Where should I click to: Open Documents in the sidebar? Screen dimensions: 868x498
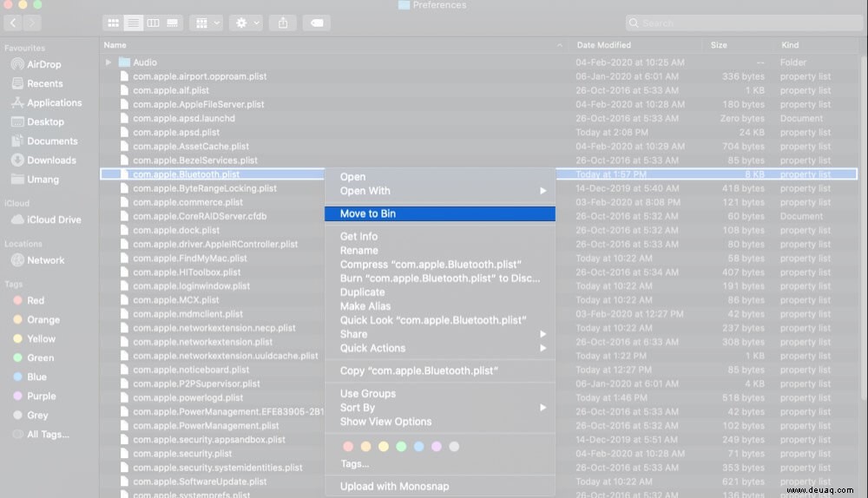tap(45, 141)
